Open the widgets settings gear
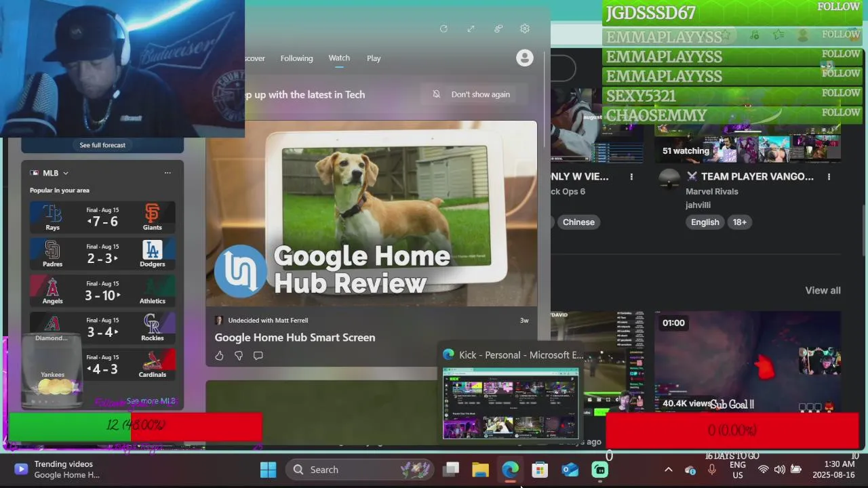This screenshot has height=488, width=868. [x=524, y=28]
